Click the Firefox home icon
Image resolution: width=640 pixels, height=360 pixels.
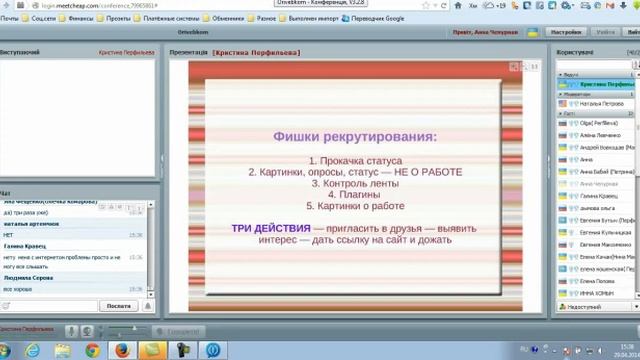458,5
